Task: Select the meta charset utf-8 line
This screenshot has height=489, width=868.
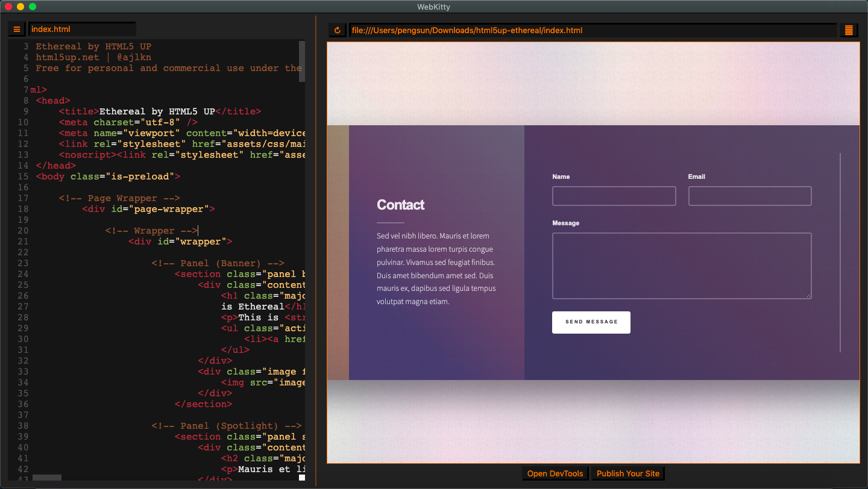Action: click(128, 122)
